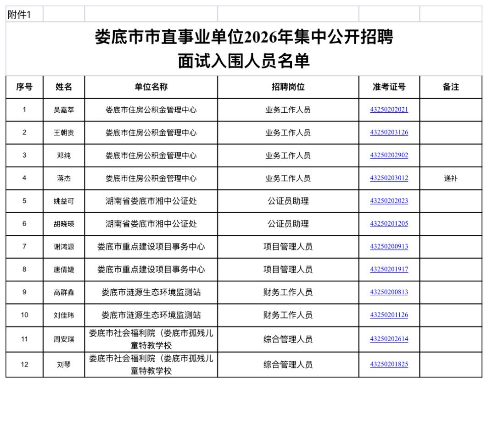487x448 pixels.
Task: Select the 递补 remark cell
Action: [451, 178]
